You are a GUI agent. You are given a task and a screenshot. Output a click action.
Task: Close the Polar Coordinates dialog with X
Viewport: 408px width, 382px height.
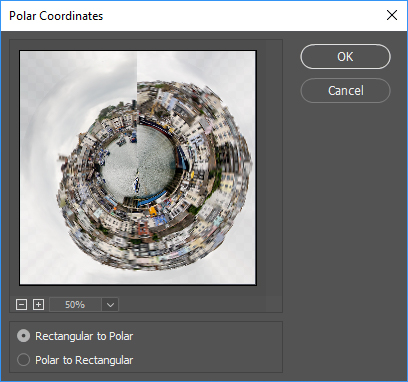click(x=392, y=15)
